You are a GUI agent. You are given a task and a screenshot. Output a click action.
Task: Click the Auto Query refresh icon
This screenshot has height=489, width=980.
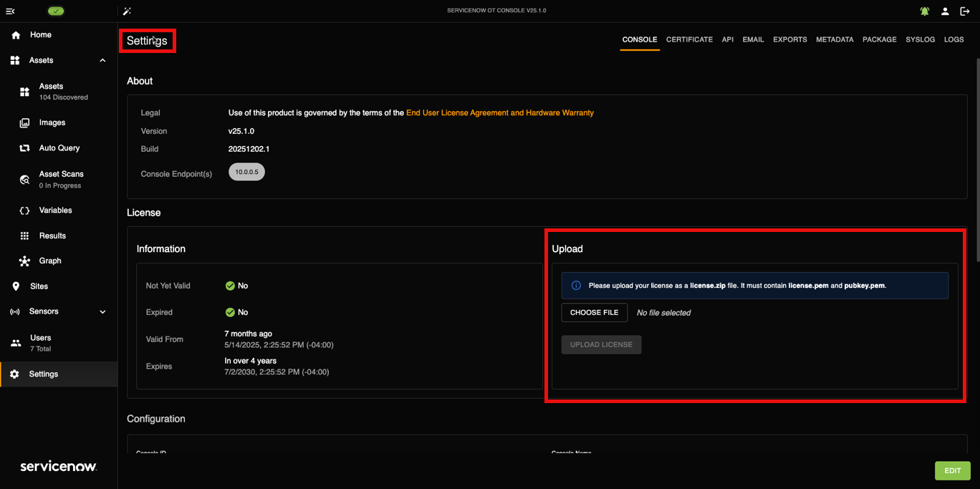(24, 148)
